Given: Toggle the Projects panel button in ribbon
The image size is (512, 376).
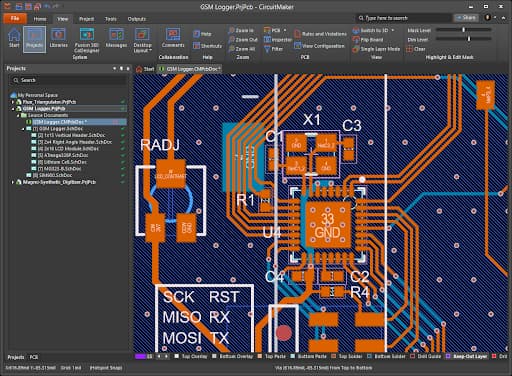Looking at the screenshot, I should click(x=34, y=39).
